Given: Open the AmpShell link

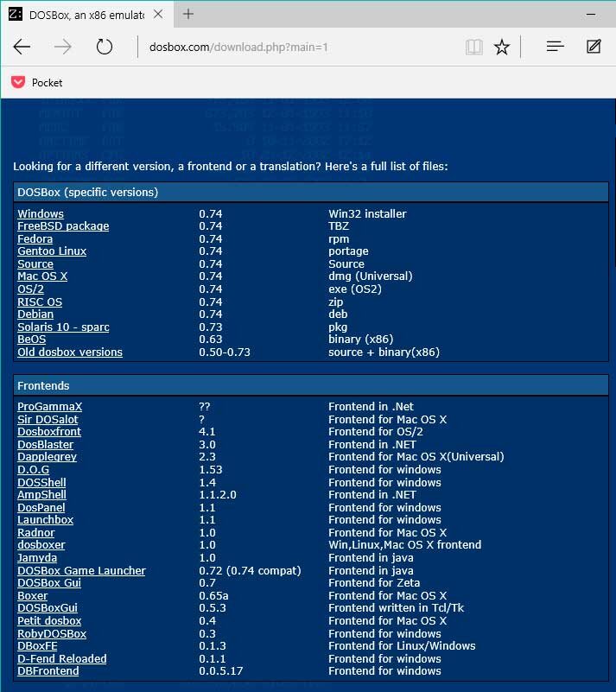Looking at the screenshot, I should tap(42, 495).
